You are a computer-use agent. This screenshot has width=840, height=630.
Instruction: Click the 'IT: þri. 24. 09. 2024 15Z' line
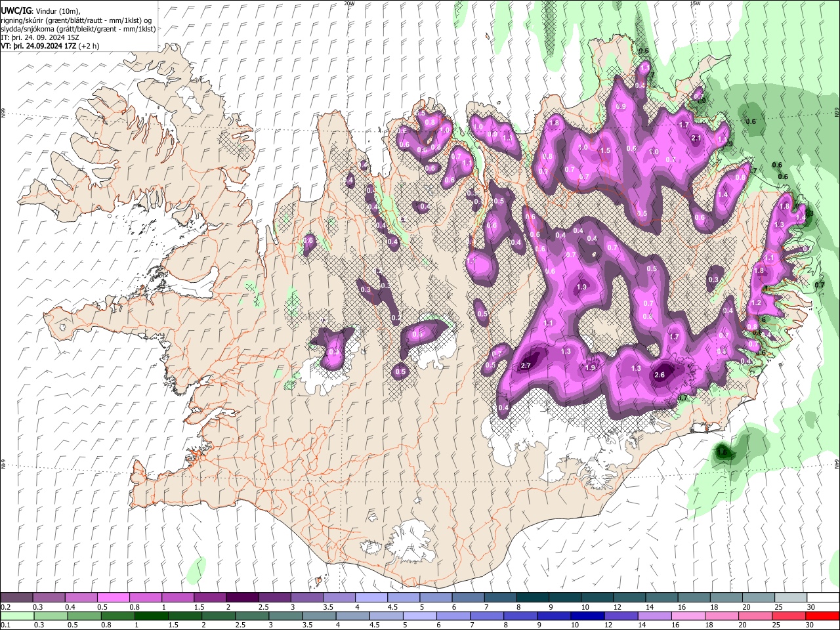[40, 37]
